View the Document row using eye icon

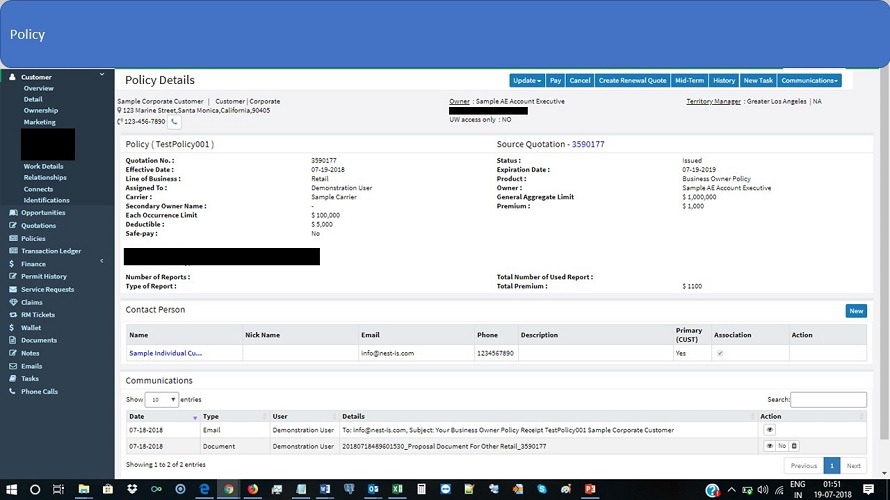pos(769,446)
